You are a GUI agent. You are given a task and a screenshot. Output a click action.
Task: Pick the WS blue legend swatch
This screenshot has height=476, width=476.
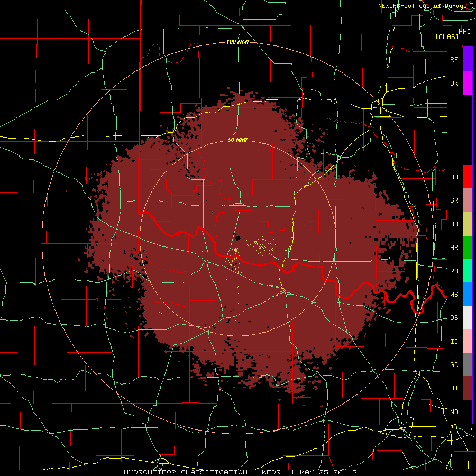(467, 294)
